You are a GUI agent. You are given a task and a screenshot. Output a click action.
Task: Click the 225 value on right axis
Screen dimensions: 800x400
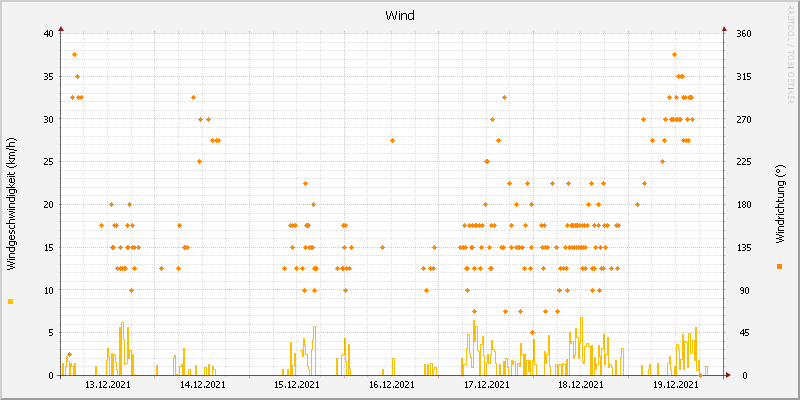tap(744, 162)
